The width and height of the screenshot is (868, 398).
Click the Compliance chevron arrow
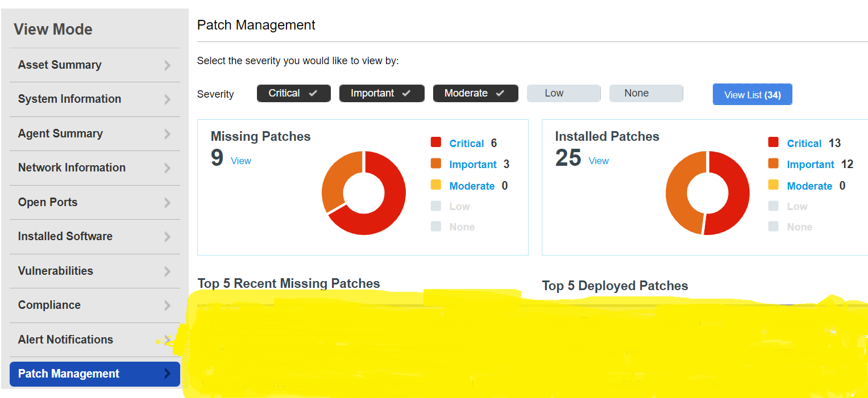coord(167,305)
